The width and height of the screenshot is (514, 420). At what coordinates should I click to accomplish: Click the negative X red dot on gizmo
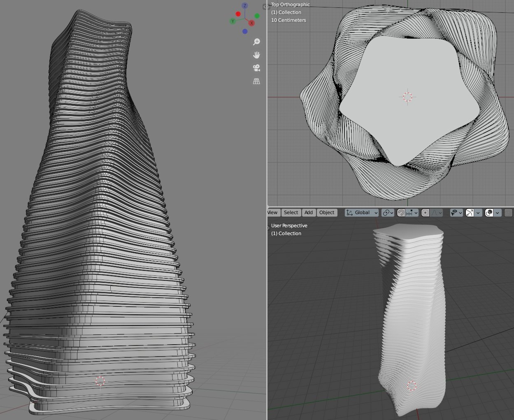[x=238, y=14]
